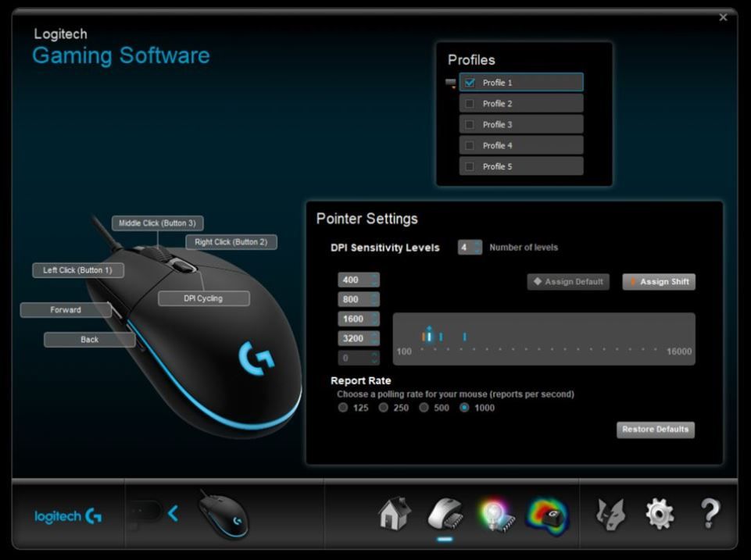
Task: Click the device back arrow chevron
Action: click(x=173, y=513)
